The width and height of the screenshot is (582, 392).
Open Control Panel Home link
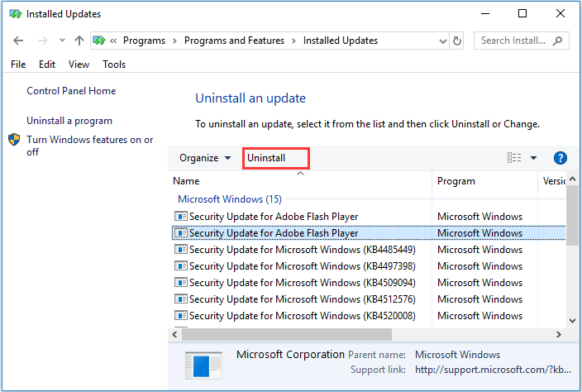click(71, 91)
